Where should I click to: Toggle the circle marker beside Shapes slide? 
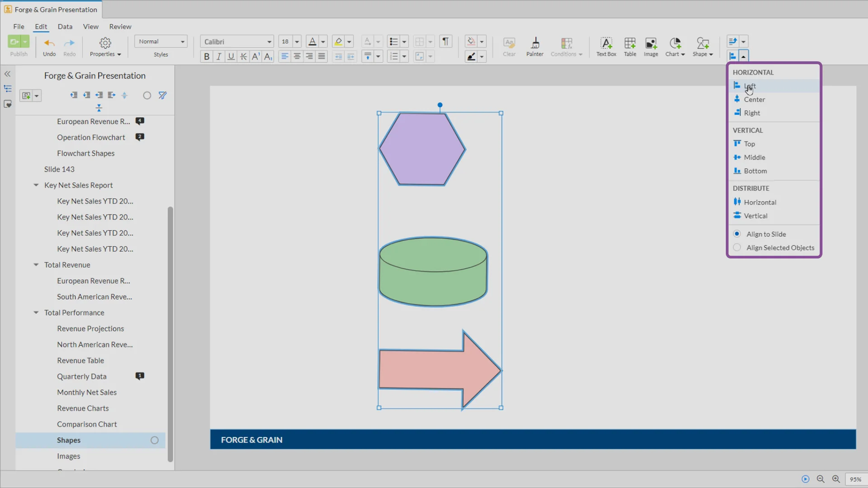tap(155, 440)
